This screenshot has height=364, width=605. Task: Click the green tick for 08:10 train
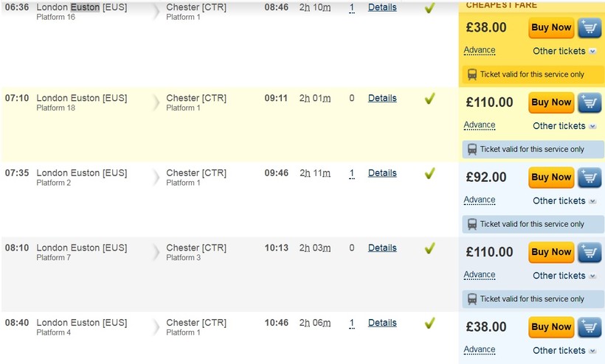(x=429, y=248)
